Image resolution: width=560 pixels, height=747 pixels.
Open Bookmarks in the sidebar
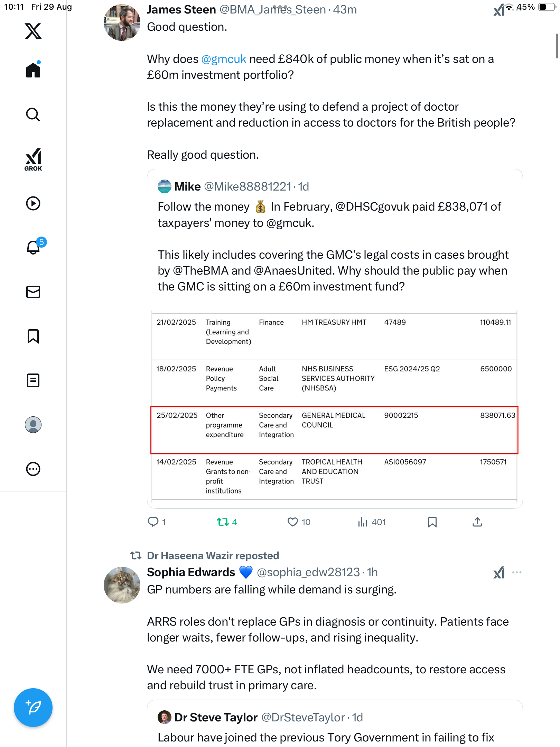coord(33,336)
